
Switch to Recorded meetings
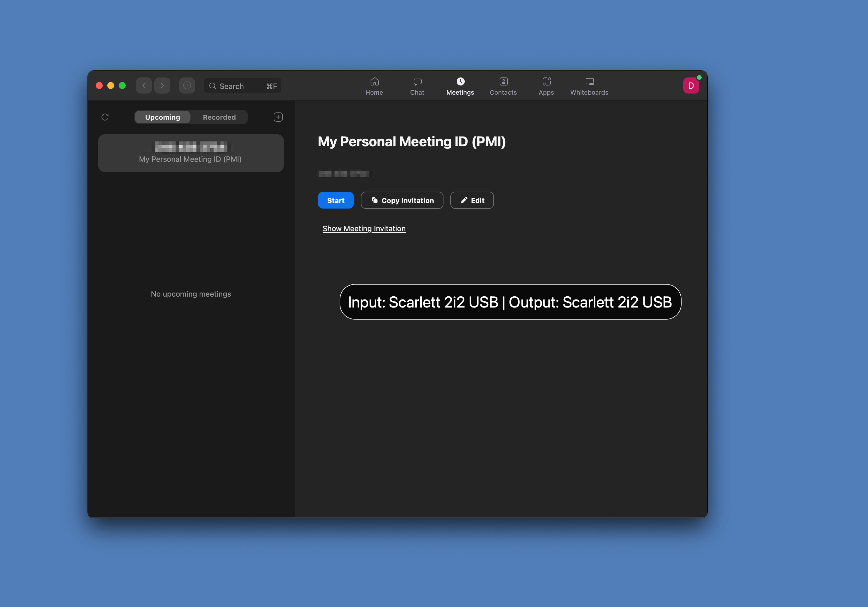click(x=219, y=117)
